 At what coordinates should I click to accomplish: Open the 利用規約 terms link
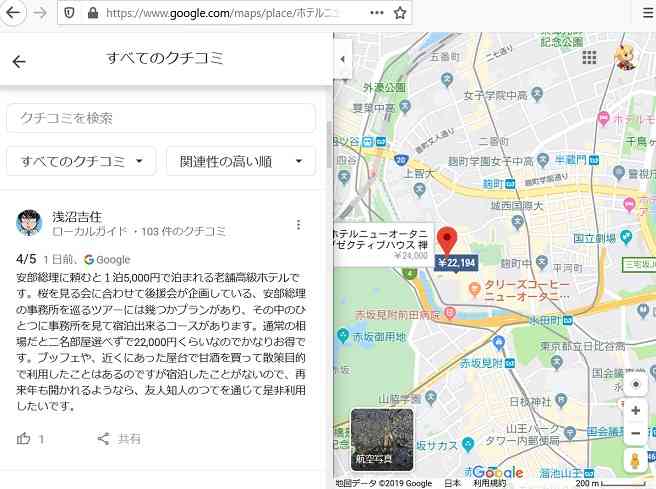tap(489, 484)
